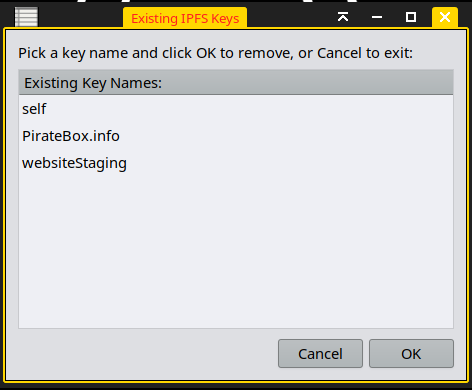472x390 pixels.
Task: Confirm removal with the OK button
Action: tap(411, 354)
